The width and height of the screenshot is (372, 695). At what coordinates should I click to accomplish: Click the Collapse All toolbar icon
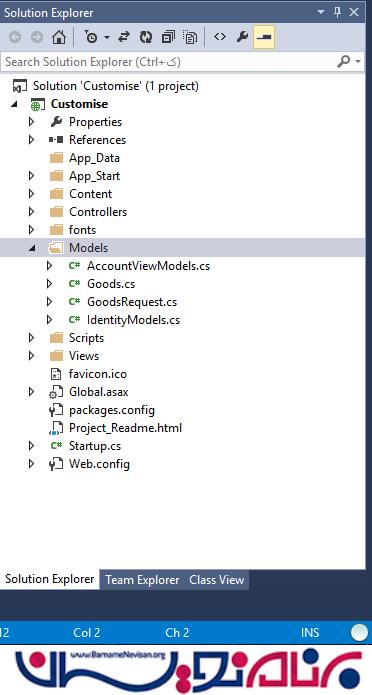click(x=168, y=37)
